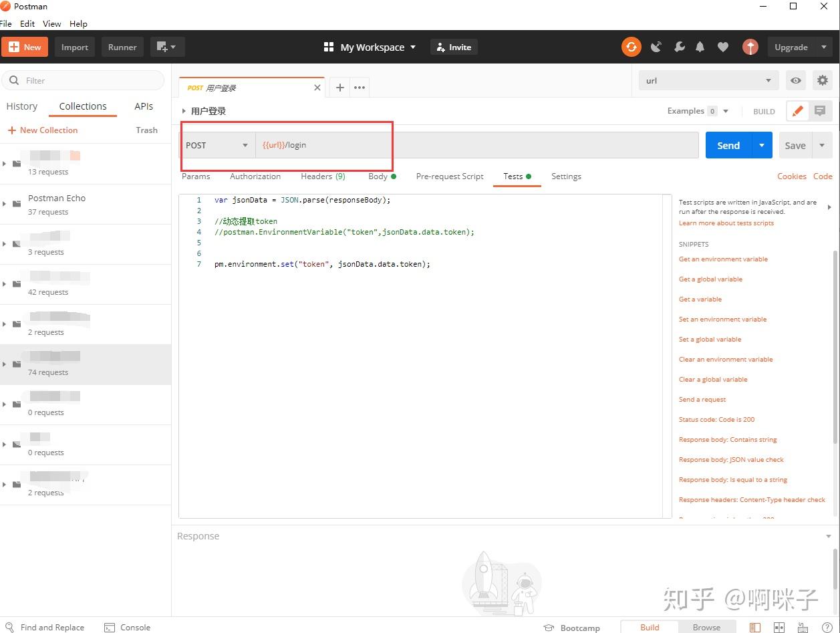Open the url environment selector
Image resolution: width=840 pixels, height=633 pixels.
click(709, 81)
